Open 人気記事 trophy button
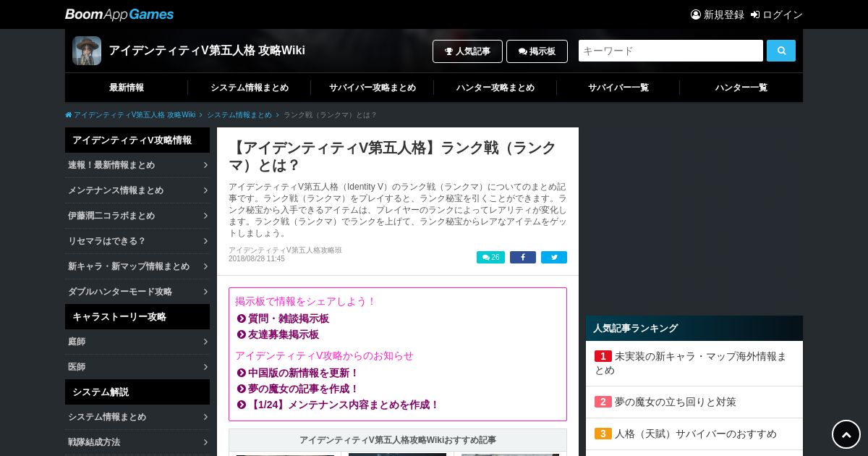 click(467, 51)
